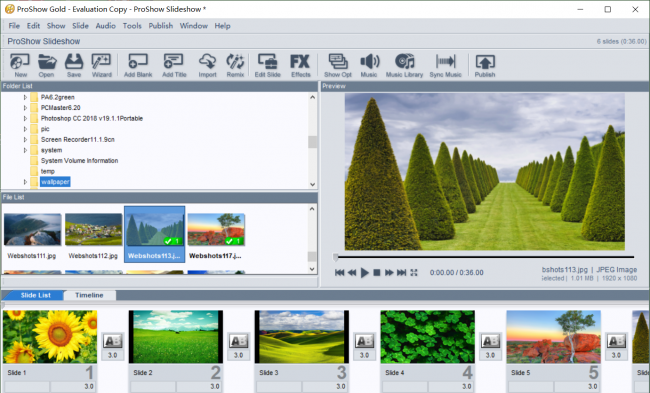Toggle full screen preview
This screenshot has width=650, height=393.
[414, 272]
